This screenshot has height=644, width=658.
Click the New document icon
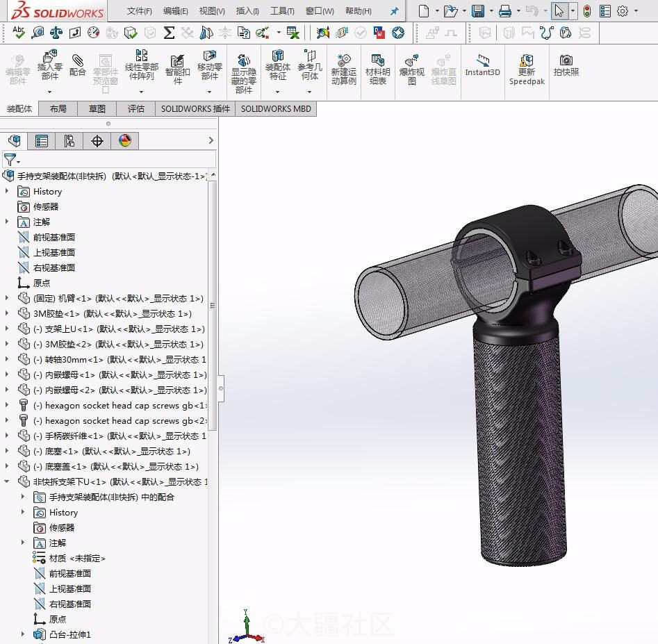(424, 11)
